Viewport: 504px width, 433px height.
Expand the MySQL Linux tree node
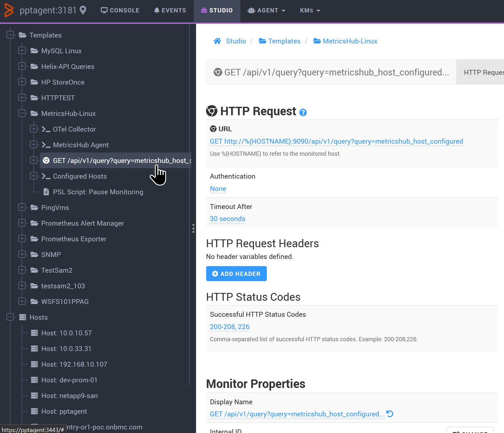point(22,51)
